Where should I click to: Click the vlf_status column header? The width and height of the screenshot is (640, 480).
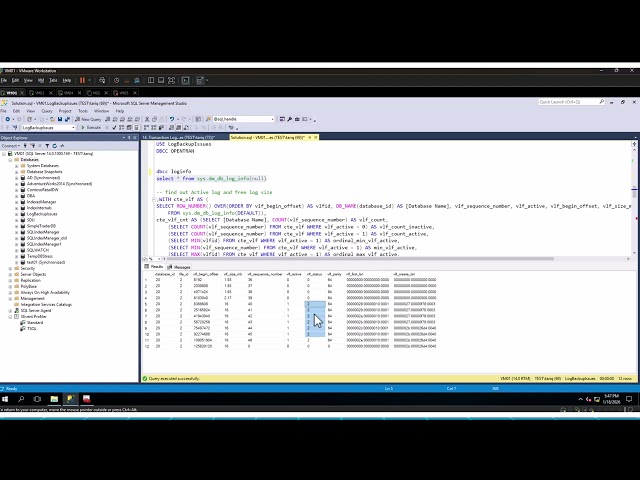pos(314,274)
